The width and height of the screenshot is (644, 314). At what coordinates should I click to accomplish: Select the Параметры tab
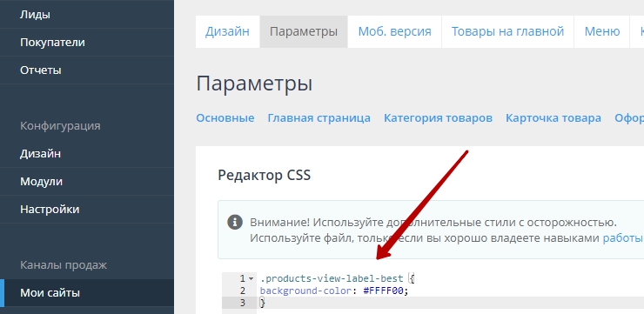click(304, 31)
